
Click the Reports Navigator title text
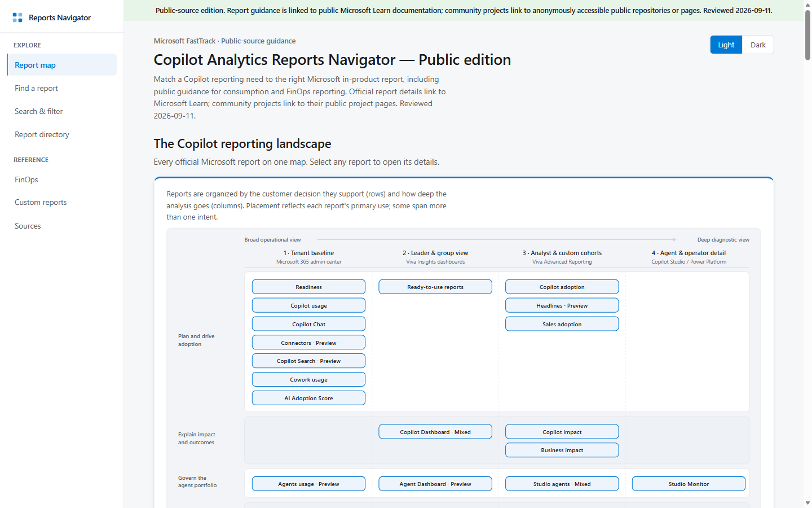point(60,17)
